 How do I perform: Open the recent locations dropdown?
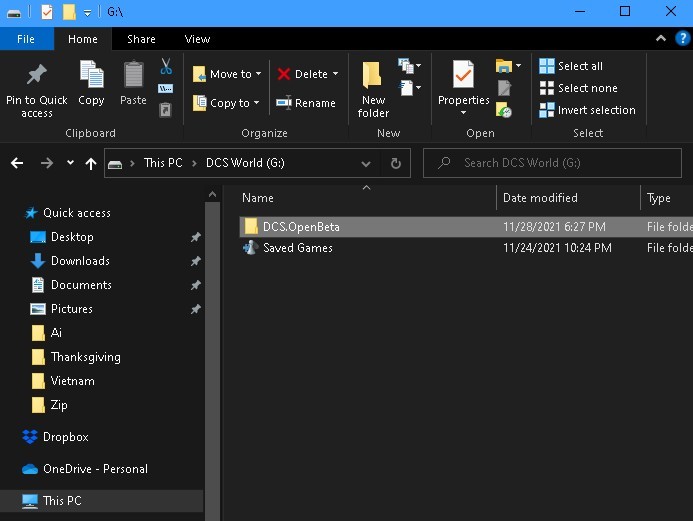pyautogui.click(x=70, y=163)
